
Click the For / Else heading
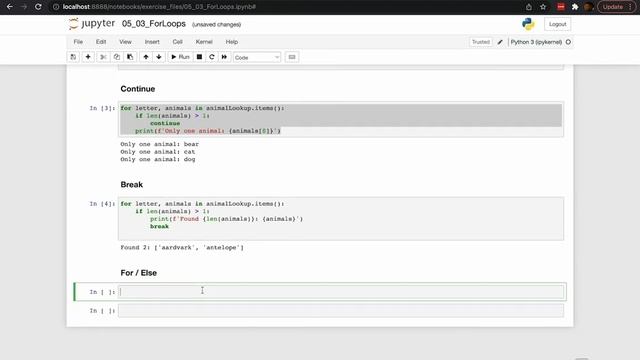coord(138,273)
